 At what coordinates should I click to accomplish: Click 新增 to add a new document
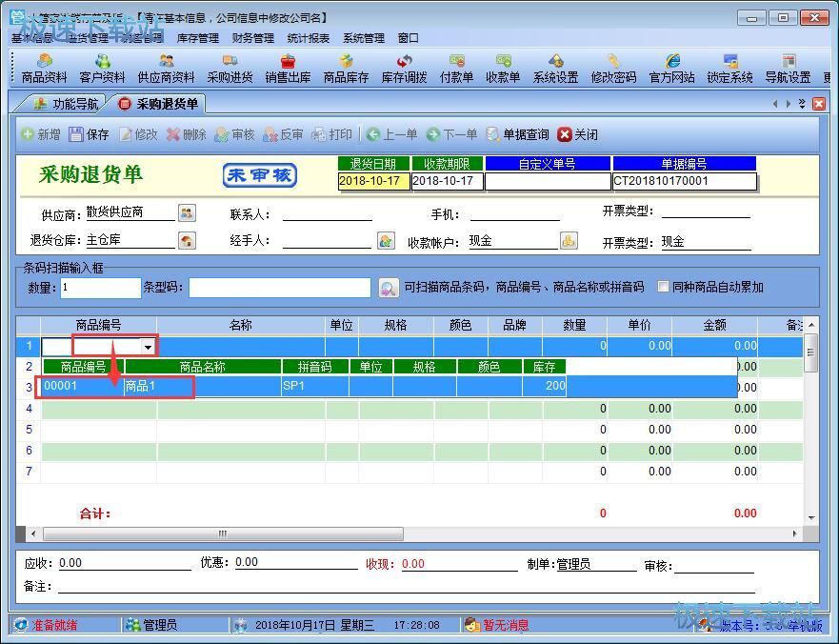click(x=41, y=134)
